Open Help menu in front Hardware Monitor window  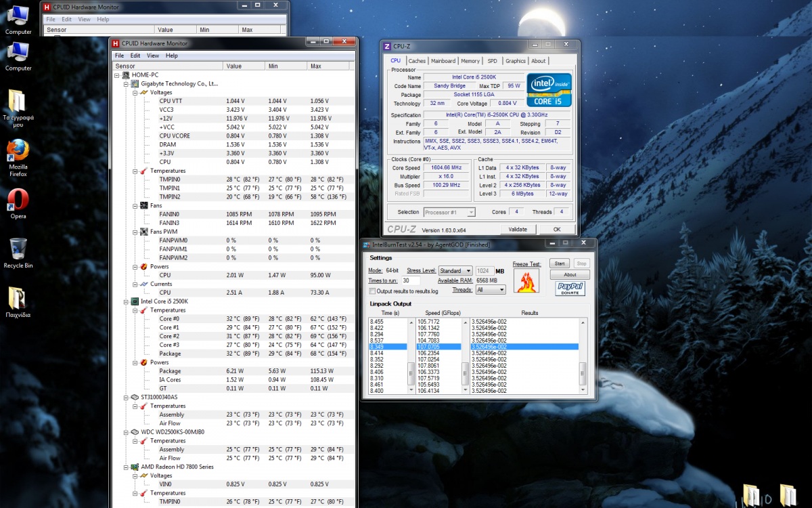click(x=172, y=56)
